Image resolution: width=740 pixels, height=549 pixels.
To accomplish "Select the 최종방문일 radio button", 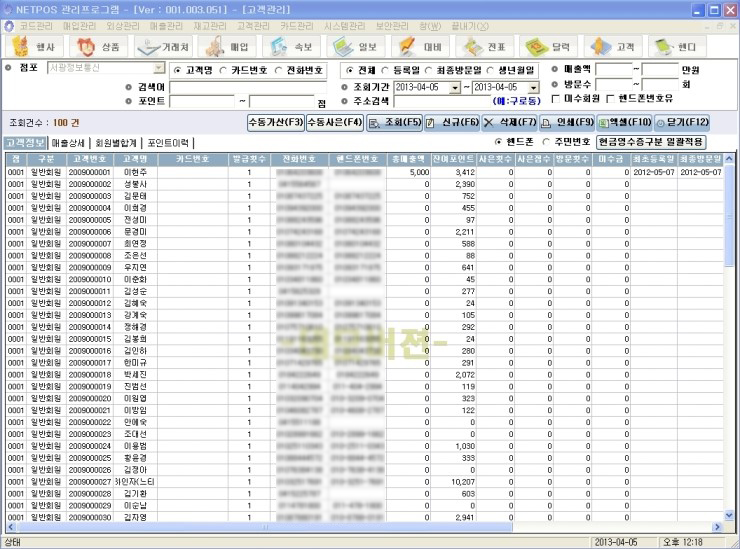I will (428, 70).
